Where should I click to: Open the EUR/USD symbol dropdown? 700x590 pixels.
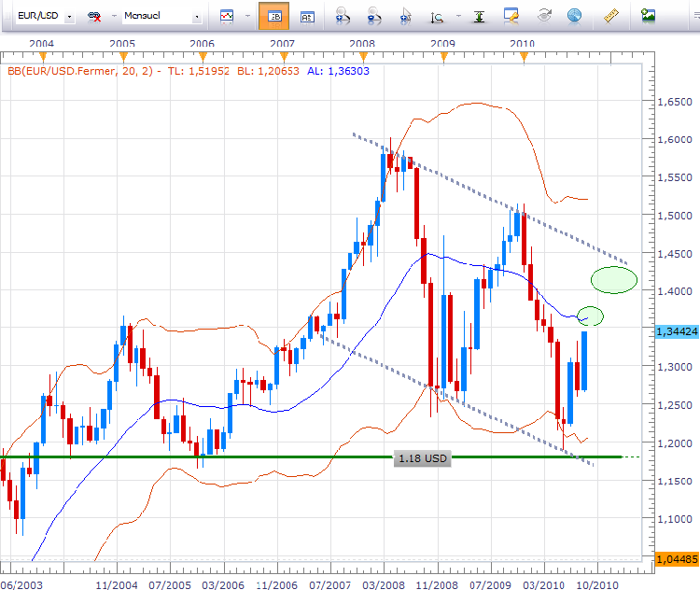tap(70, 17)
